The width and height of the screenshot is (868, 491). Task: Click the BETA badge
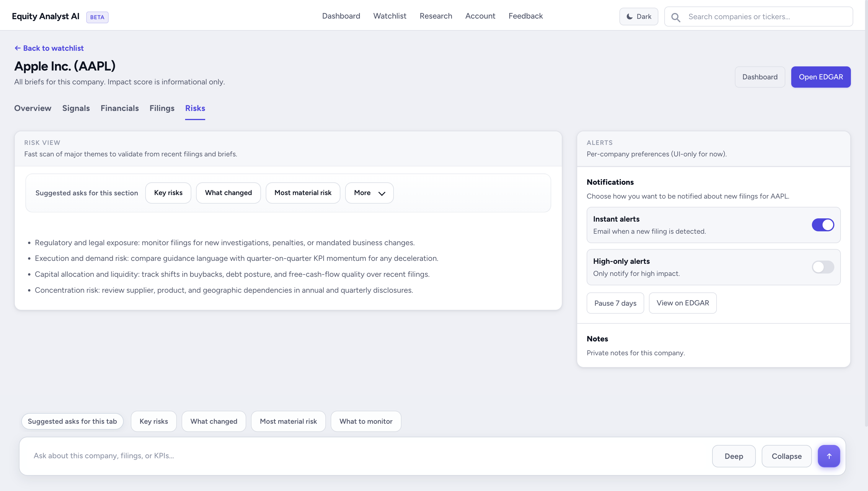point(97,17)
